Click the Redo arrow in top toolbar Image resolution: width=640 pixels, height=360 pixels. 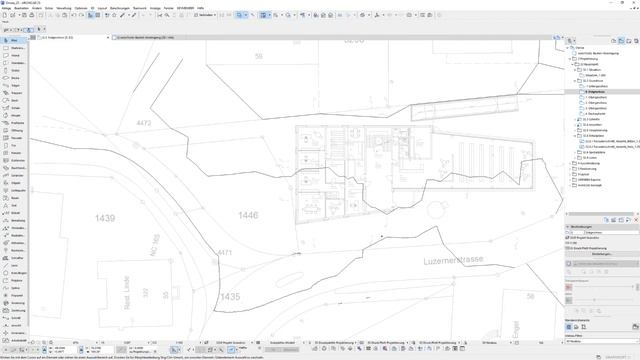click(81, 15)
